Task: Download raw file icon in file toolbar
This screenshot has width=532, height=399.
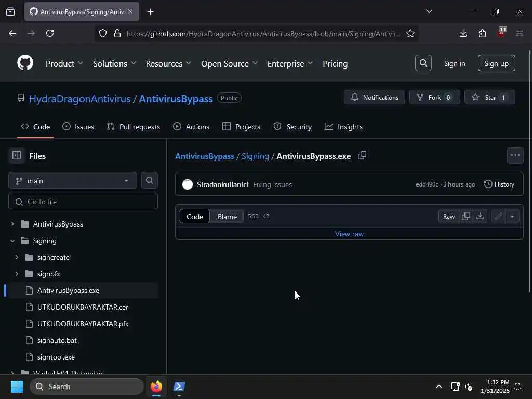Action: 480,216
